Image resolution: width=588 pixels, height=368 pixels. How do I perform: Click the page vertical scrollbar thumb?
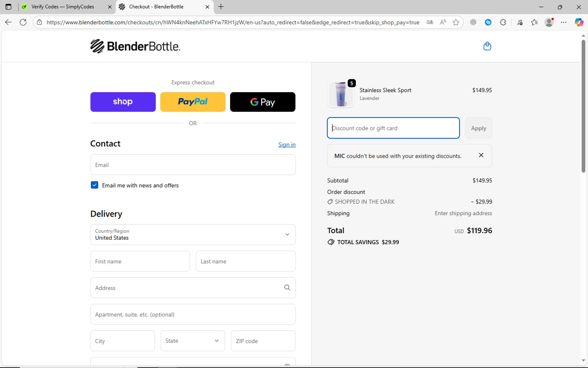tap(583, 106)
